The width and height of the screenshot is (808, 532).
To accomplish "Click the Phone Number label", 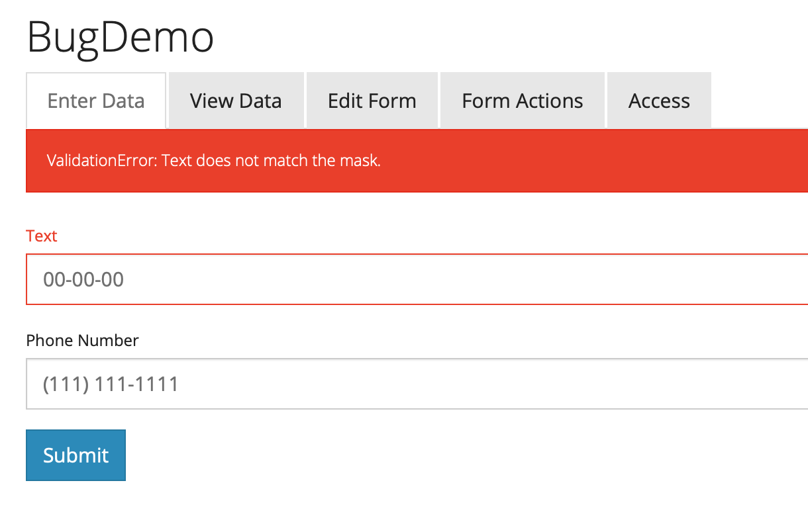I will click(x=81, y=340).
